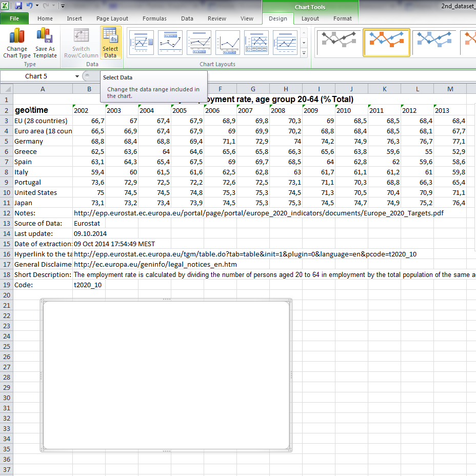Switch to Insert tab
This screenshot has height=476, width=476.
point(74,18)
